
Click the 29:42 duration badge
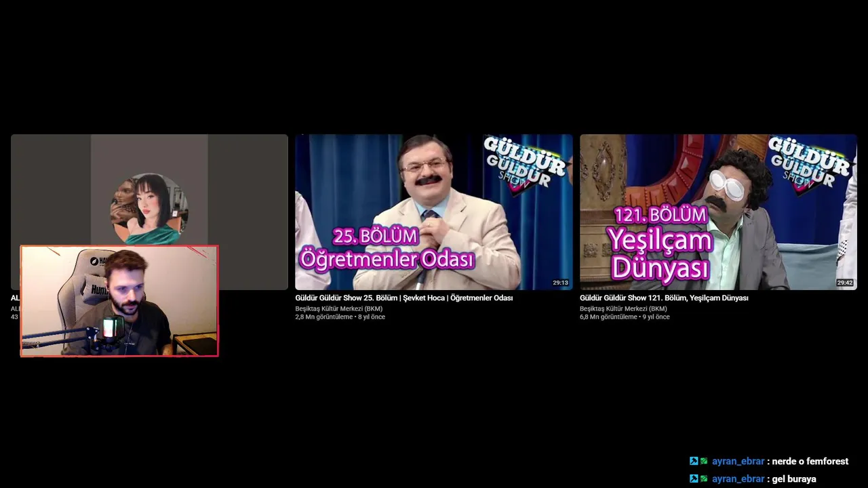(844, 283)
